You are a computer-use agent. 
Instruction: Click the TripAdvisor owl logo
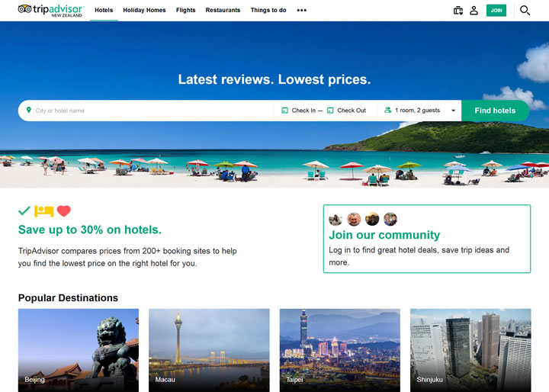point(25,9)
